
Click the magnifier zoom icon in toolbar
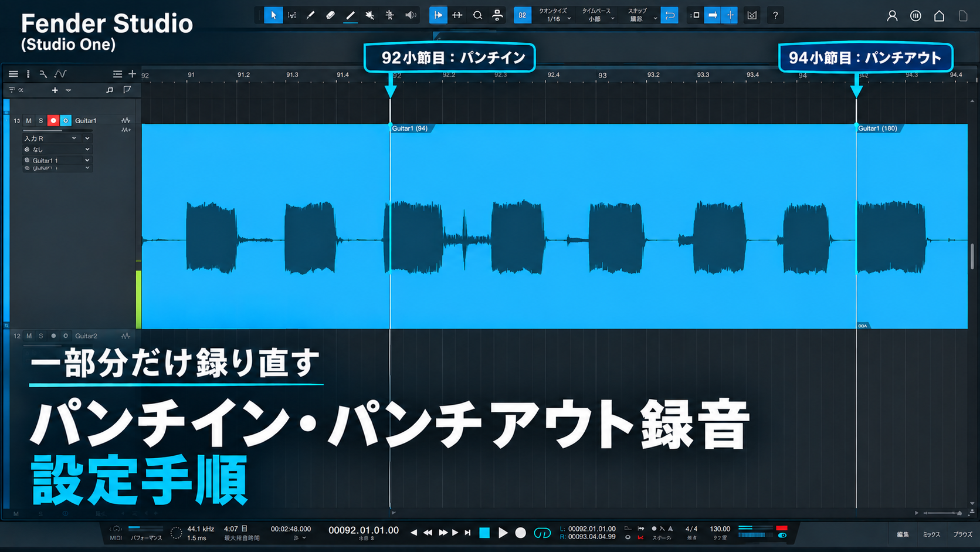pos(477,15)
